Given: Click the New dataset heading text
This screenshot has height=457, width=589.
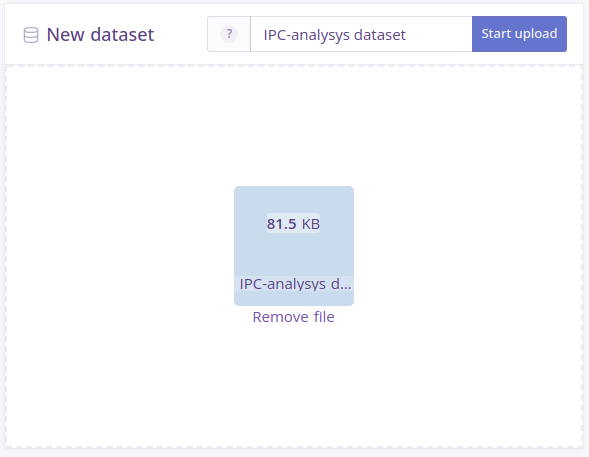Looking at the screenshot, I should click(100, 35).
